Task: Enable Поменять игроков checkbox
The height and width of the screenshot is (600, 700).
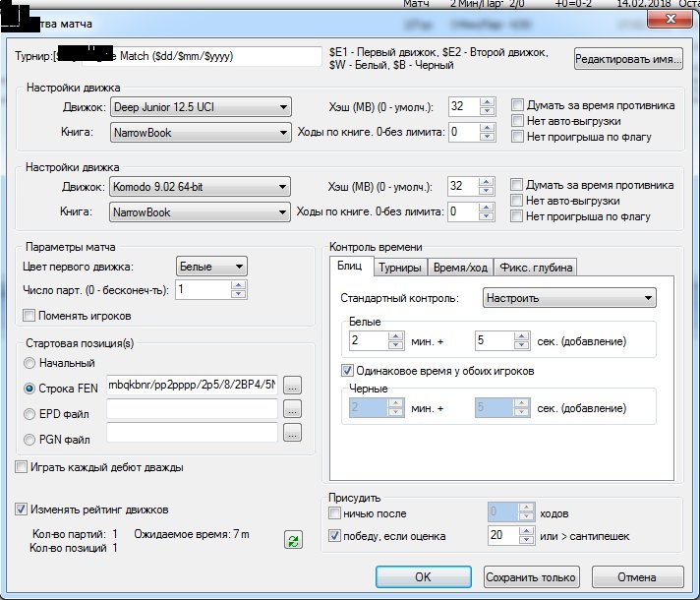Action: tap(29, 316)
